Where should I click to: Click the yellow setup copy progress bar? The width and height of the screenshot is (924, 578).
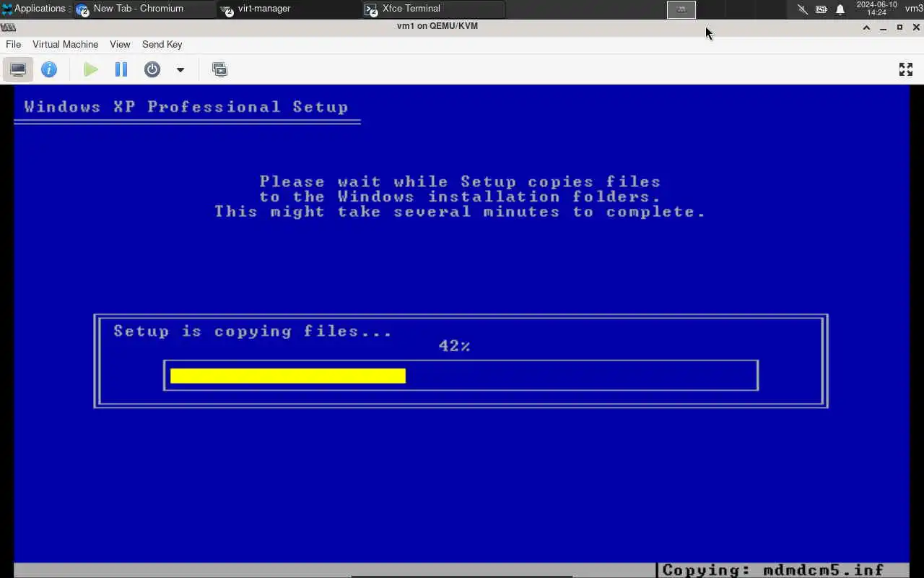(288, 376)
